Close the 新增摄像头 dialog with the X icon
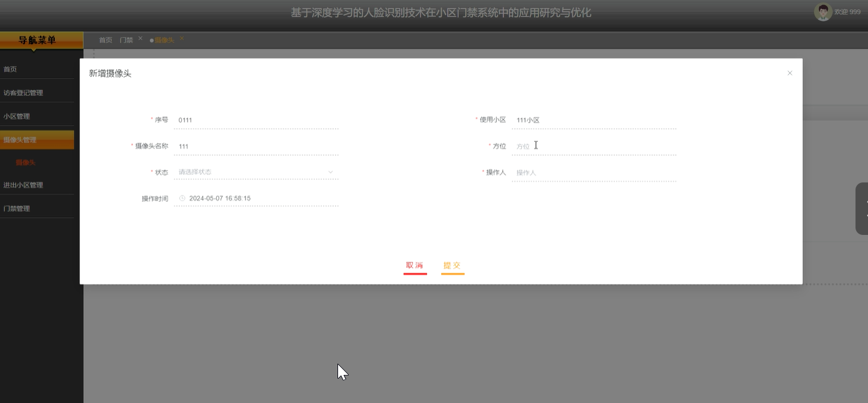Screen dimensions: 868x403 [790, 73]
